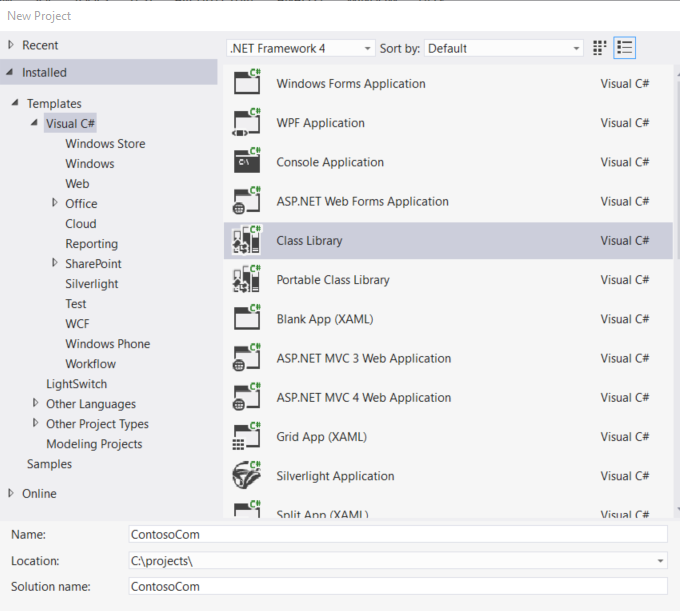Click the Silverlight Application icon
Image resolution: width=680 pixels, height=611 pixels.
coord(246,476)
